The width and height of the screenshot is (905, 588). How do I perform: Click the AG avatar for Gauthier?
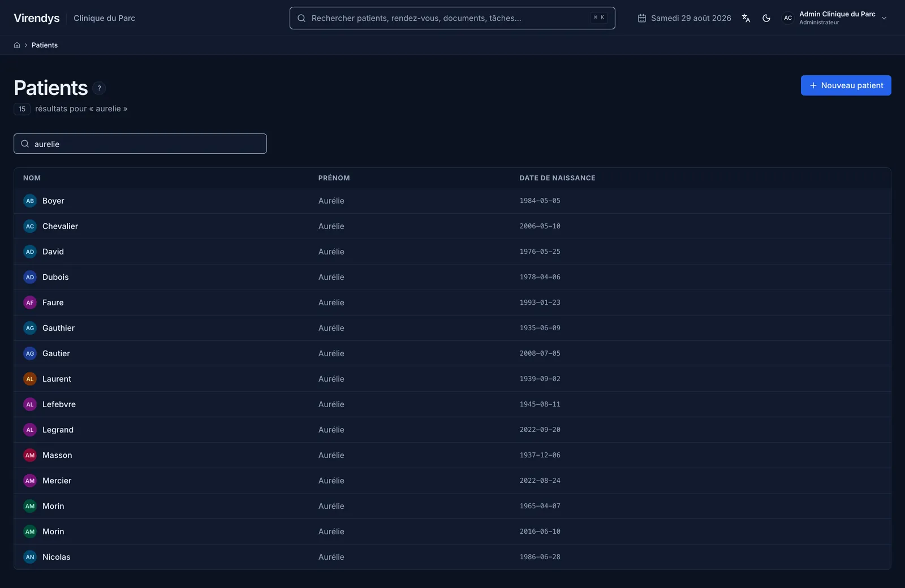tap(30, 328)
